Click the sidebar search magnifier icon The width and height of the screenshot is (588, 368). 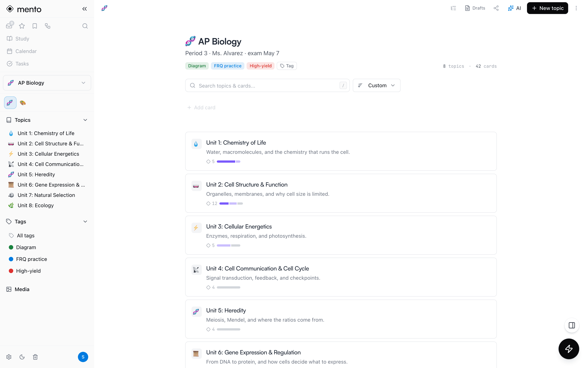85,26
